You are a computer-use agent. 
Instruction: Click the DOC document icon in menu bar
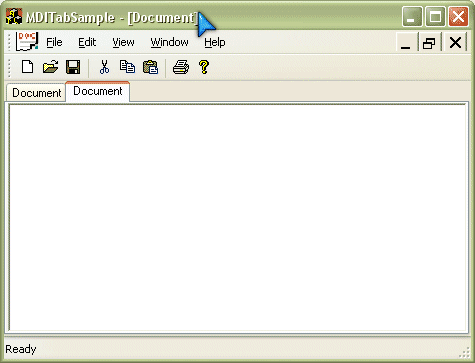point(27,42)
